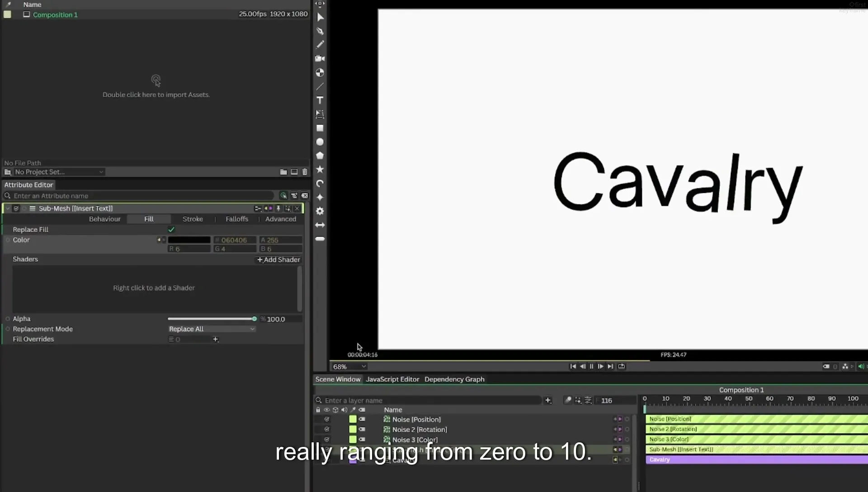Open the 68% zoom level dropdown
Image resolution: width=868 pixels, height=492 pixels.
[x=349, y=367]
